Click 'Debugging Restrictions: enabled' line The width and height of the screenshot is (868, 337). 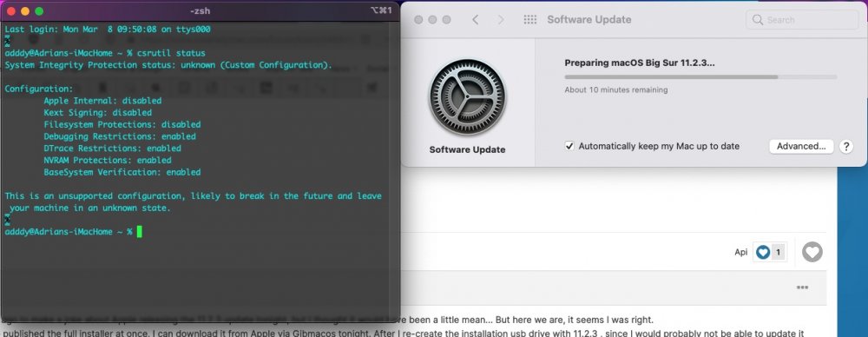pyautogui.click(x=120, y=136)
